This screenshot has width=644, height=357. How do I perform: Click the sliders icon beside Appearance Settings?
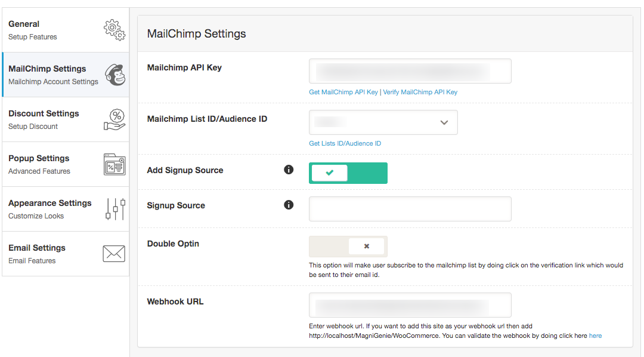[116, 208]
